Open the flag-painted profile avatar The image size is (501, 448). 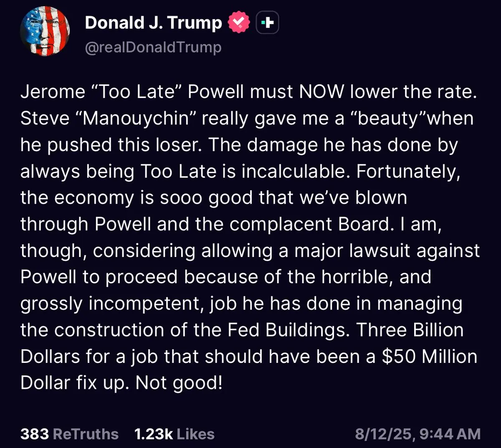point(45,32)
